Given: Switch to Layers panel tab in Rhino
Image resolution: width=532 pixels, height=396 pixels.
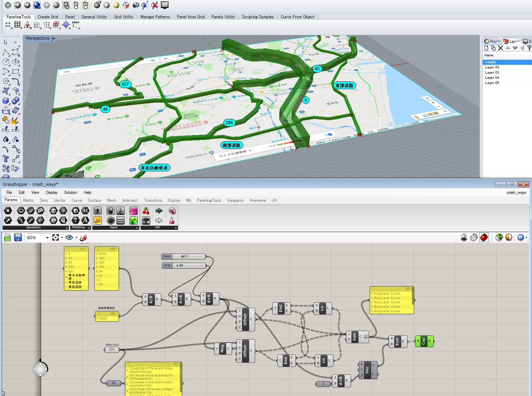Looking at the screenshot, I should tap(511, 41).
